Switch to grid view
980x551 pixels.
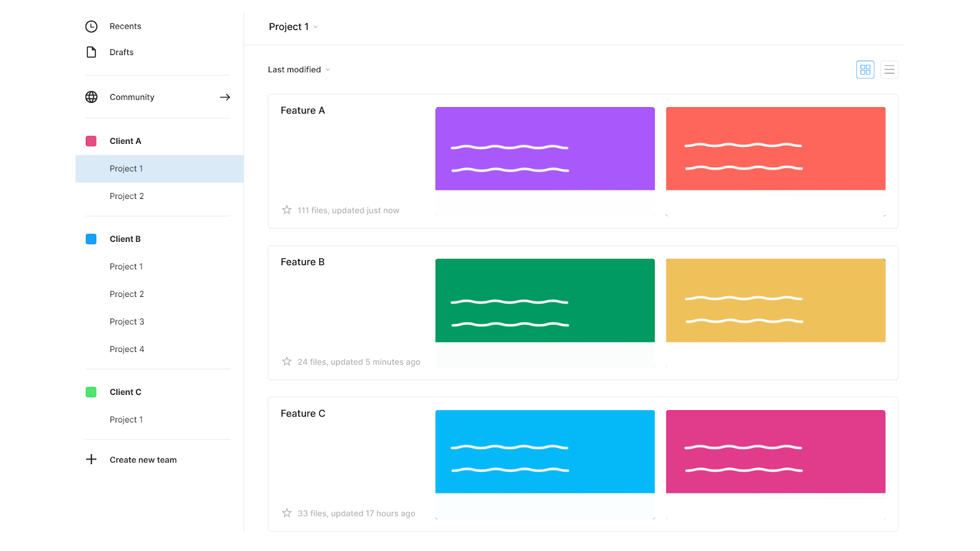point(865,70)
